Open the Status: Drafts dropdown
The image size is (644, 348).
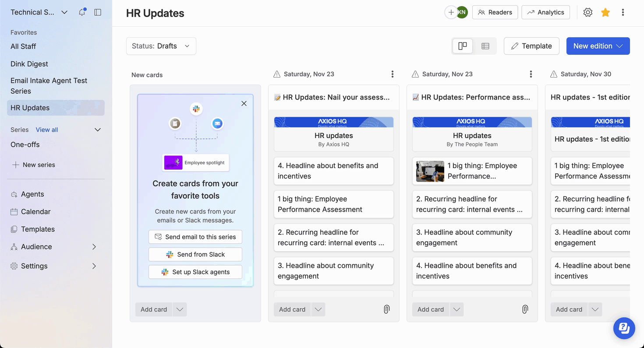(161, 46)
